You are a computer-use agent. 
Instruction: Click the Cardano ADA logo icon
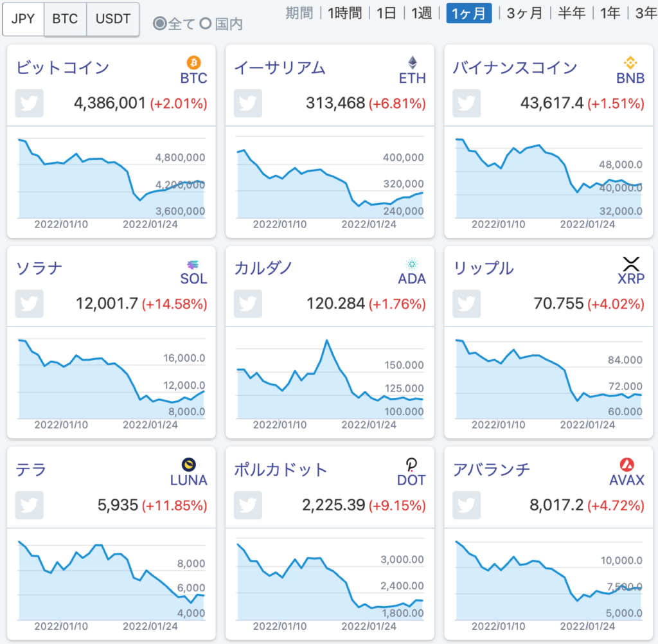pyautogui.click(x=411, y=264)
